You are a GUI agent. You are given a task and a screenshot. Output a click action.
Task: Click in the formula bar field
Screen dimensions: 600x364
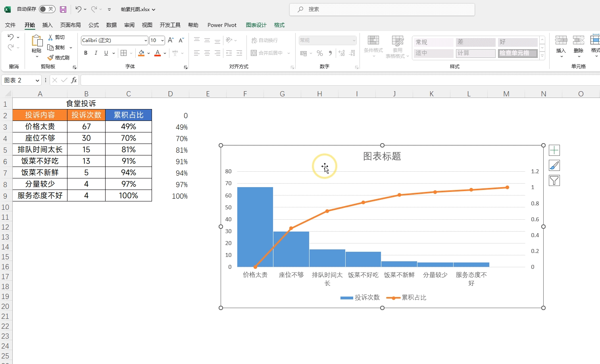[x=340, y=80]
